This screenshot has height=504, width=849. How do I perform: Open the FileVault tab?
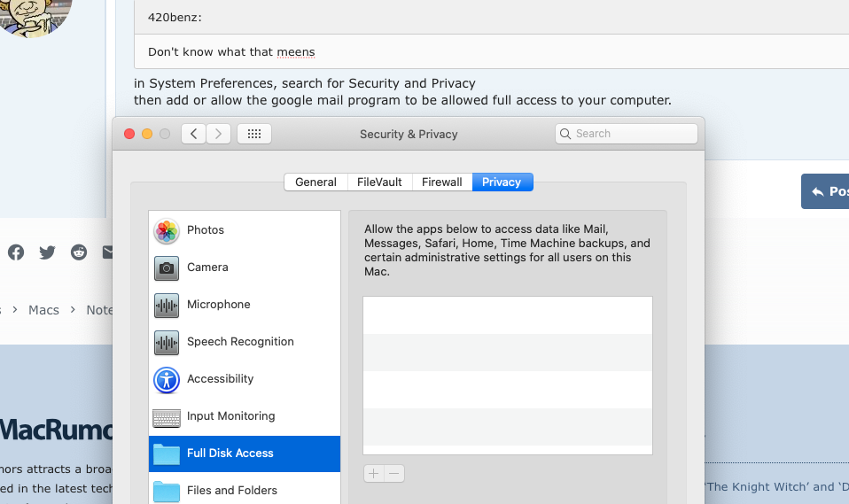click(379, 182)
